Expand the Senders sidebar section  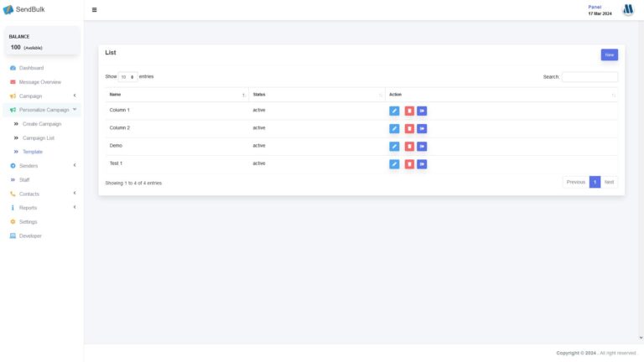point(42,165)
